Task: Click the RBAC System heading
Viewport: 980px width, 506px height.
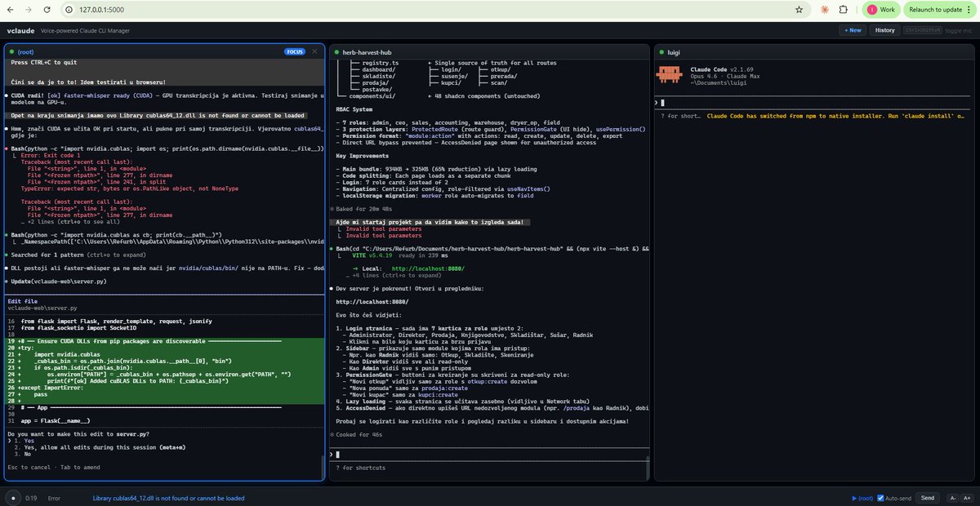Action: [x=354, y=109]
